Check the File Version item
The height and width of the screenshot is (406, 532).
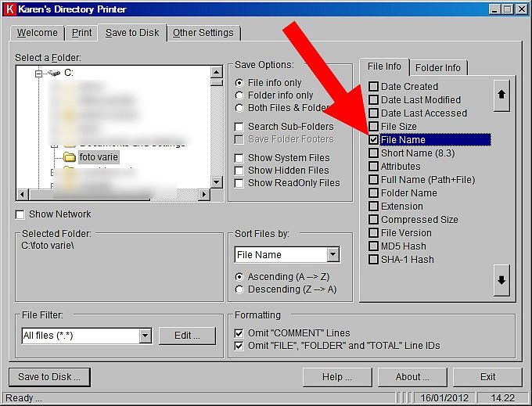pyautogui.click(x=373, y=232)
